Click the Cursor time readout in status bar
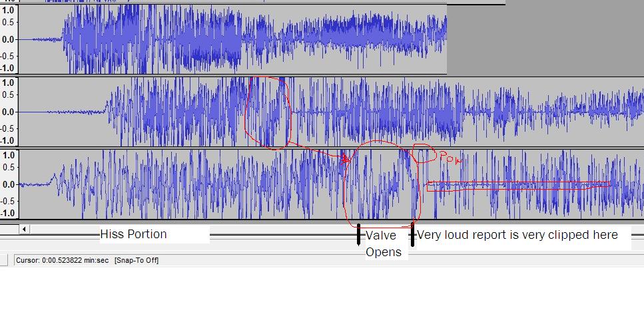The image size is (644, 322). [62, 260]
